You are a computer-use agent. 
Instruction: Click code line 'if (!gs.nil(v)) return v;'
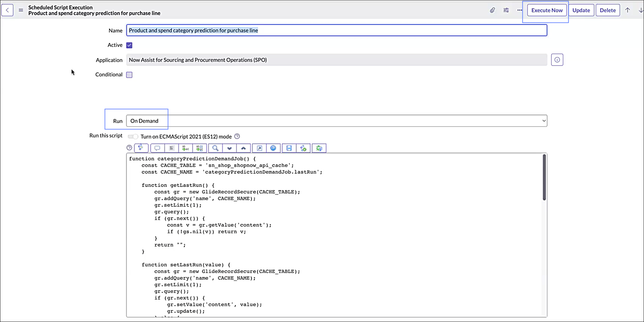207,232
